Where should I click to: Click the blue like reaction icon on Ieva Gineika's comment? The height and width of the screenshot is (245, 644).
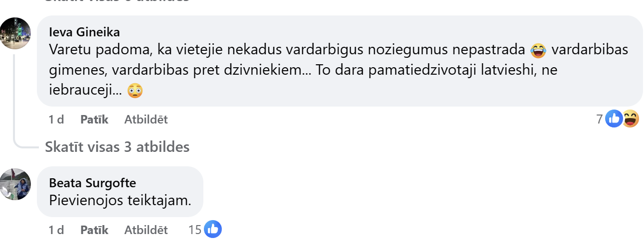point(615,119)
